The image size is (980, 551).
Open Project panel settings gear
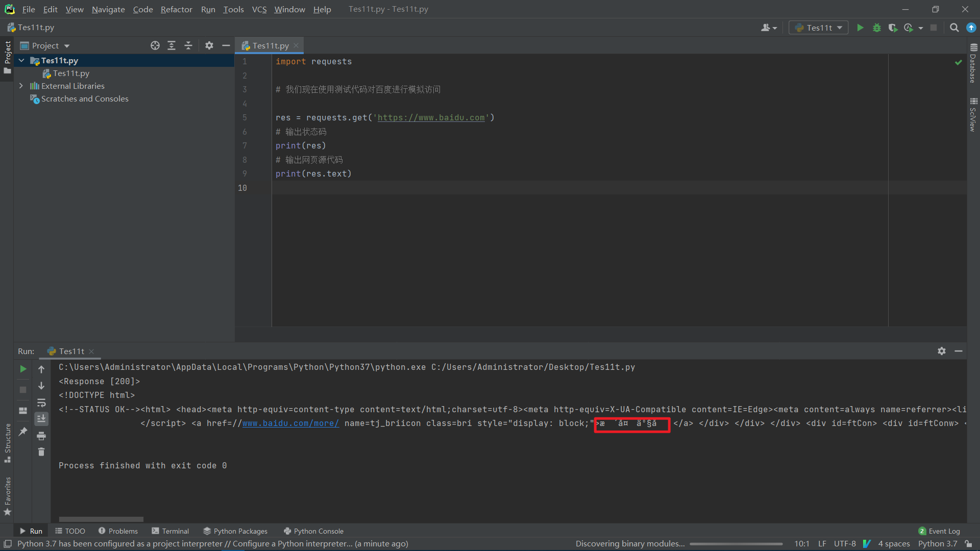(209, 45)
